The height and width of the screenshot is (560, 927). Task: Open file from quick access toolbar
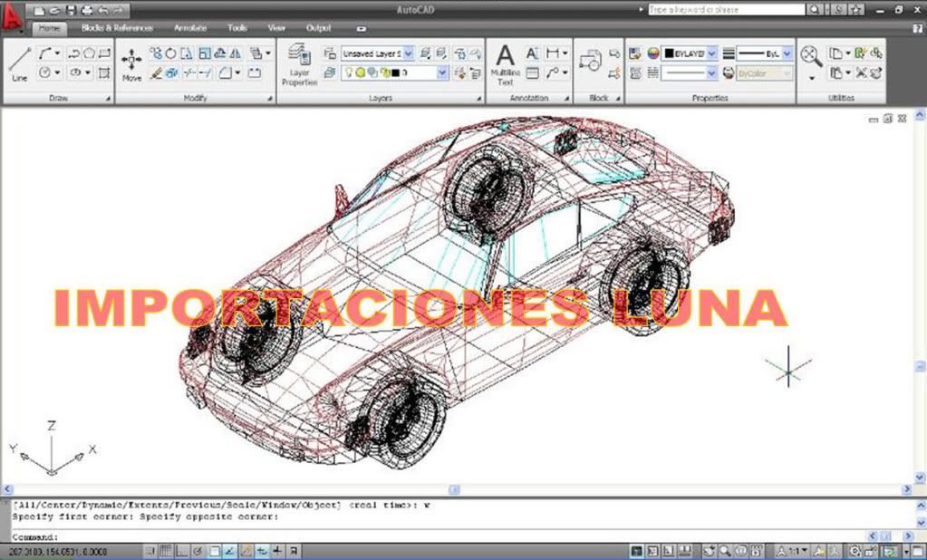click(x=54, y=10)
